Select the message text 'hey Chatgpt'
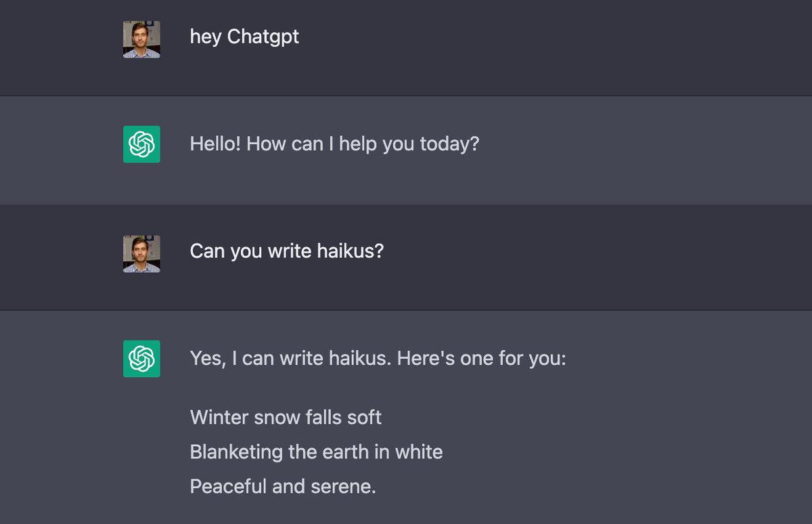 [244, 37]
